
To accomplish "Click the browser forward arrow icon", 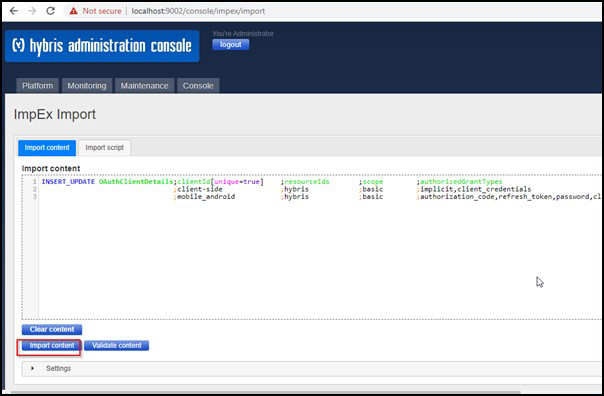I will click(x=32, y=11).
